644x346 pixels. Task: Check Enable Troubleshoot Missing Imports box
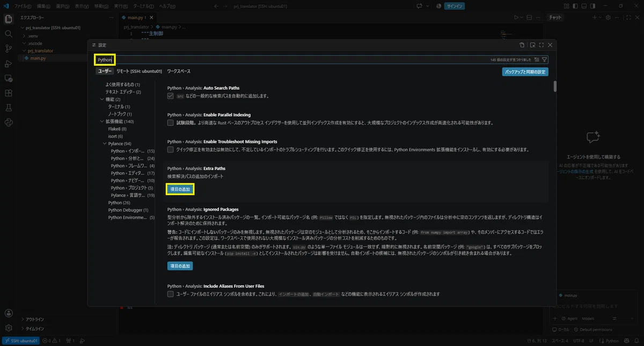pos(171,149)
